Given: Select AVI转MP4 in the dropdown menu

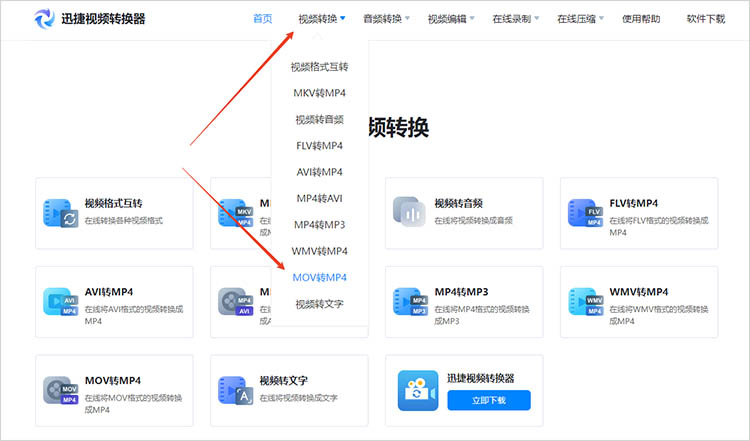Looking at the screenshot, I should [320, 172].
